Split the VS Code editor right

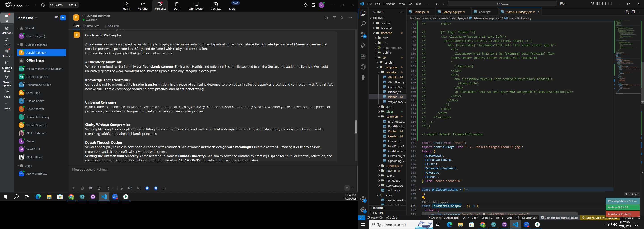633,12
